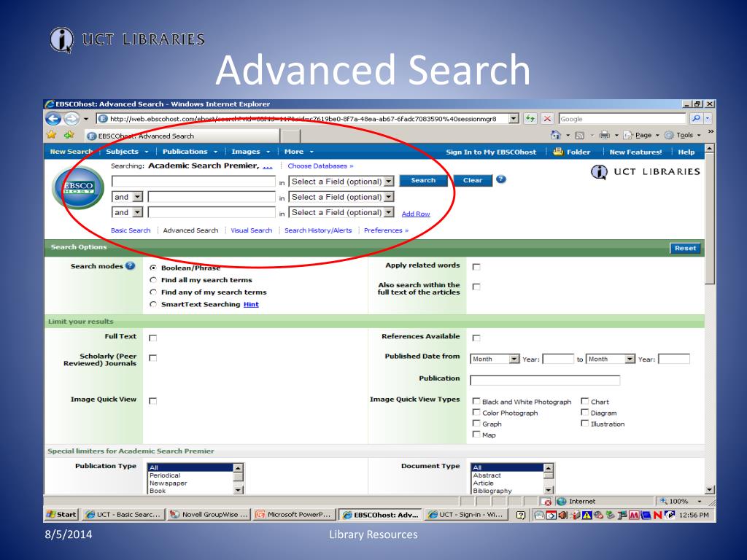Click the Publication text field
Viewport: 747px width, 560px height.
[545, 380]
